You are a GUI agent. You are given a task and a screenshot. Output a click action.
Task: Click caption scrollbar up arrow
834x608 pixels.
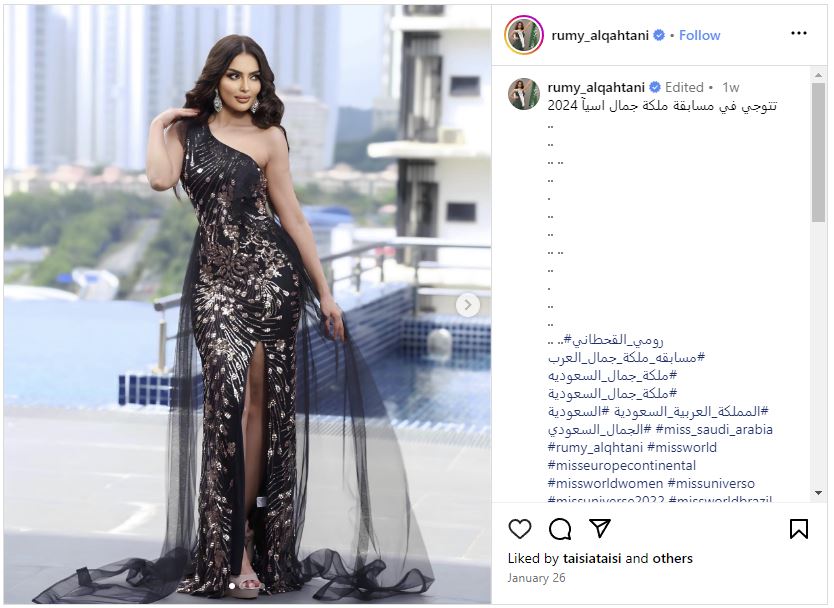pos(818,75)
